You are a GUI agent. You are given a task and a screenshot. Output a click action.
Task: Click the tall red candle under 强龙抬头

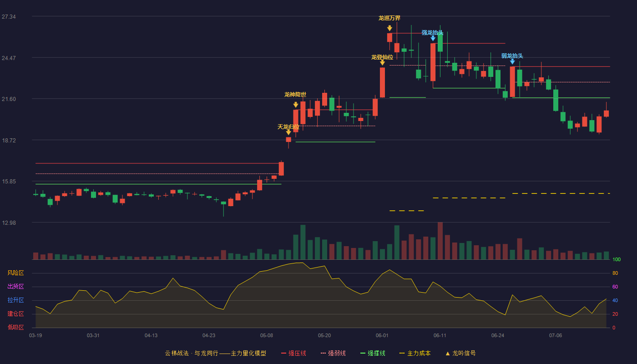coord(433,62)
